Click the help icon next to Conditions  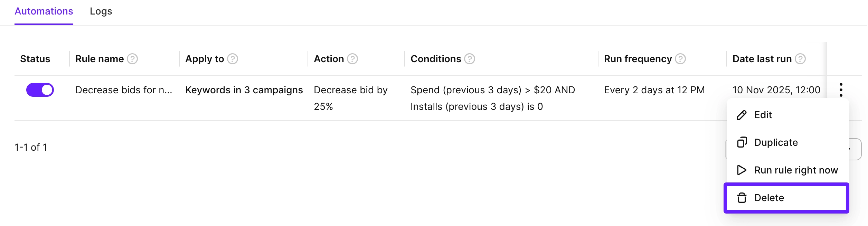click(x=470, y=59)
